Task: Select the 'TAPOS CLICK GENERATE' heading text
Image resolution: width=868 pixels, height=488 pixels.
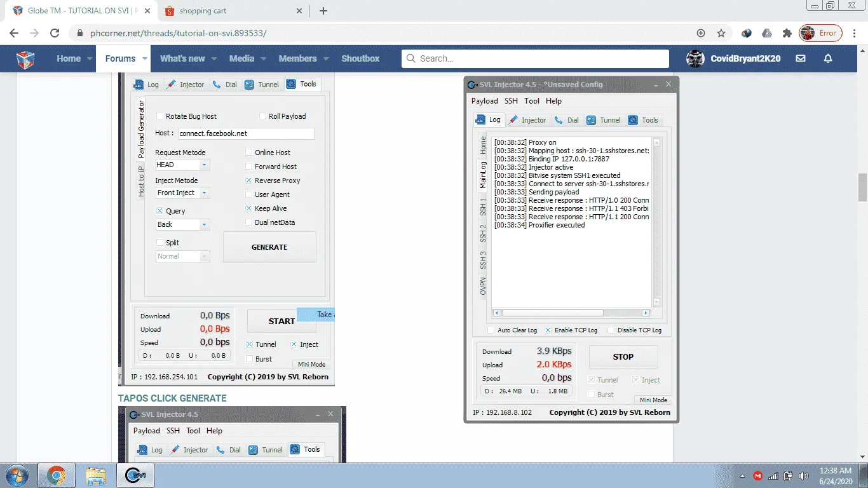Action: click(172, 398)
